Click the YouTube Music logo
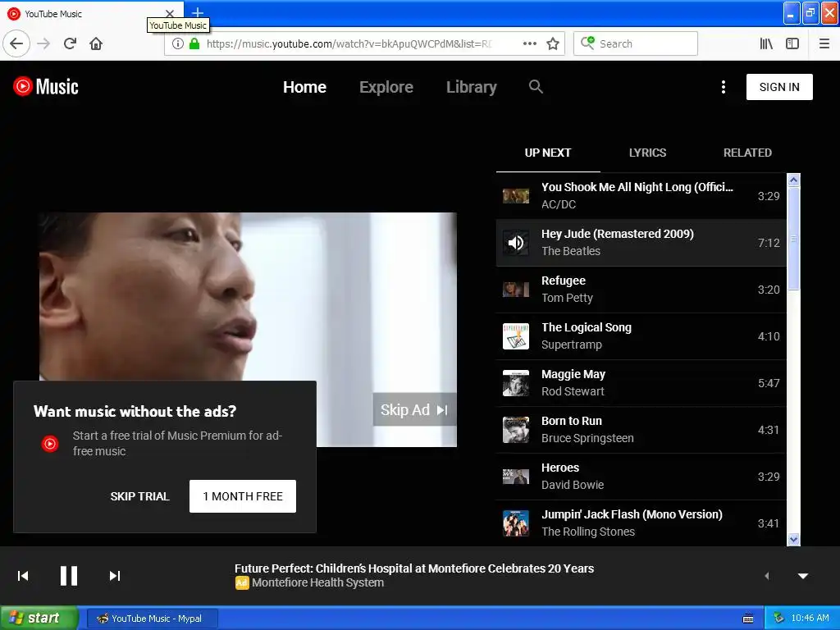Screen dimensions: 840x630 (46, 86)
